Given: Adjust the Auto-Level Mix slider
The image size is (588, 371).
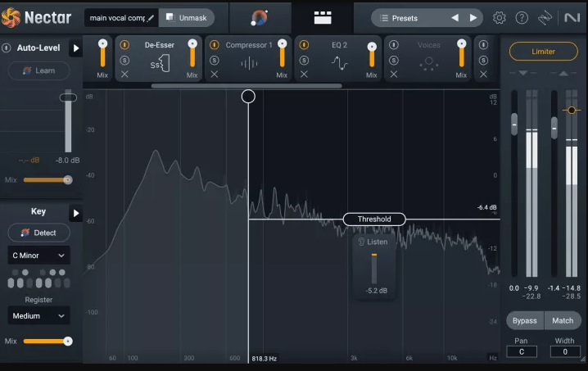Looking at the screenshot, I should 47,180.
